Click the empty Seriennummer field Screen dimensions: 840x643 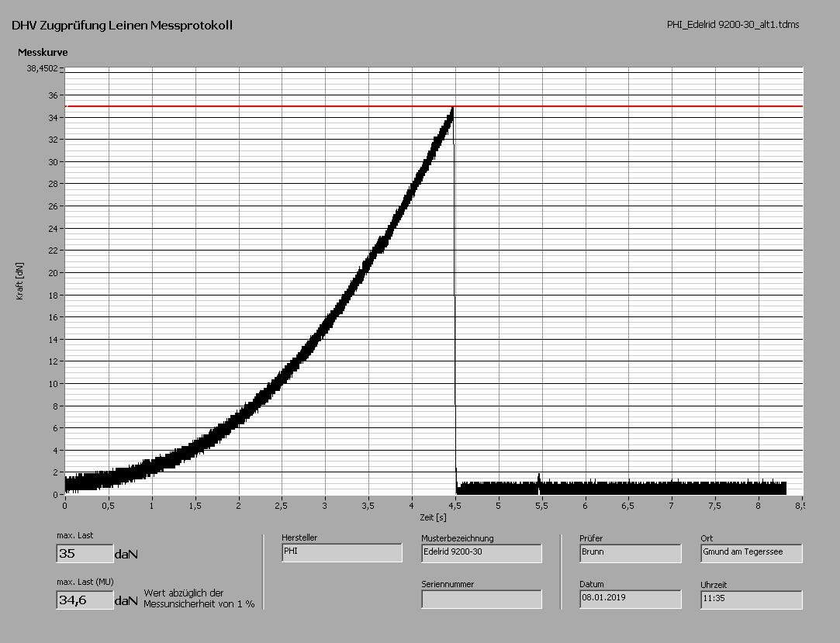[x=481, y=599]
